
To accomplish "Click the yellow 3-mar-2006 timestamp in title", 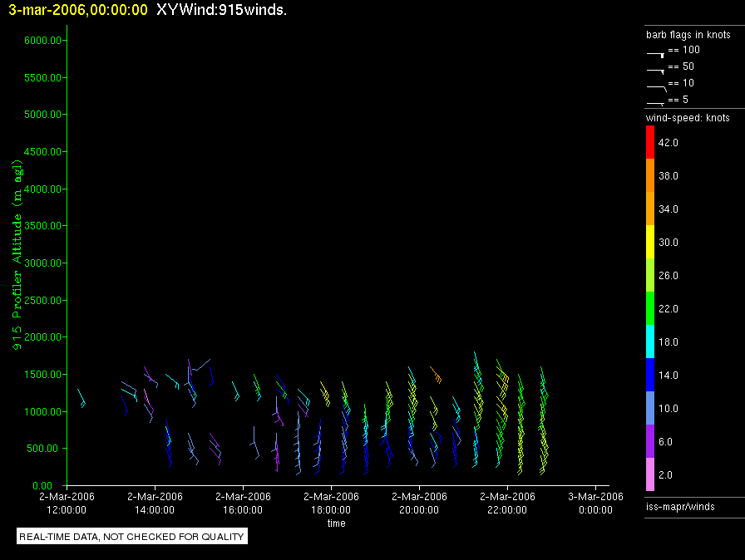I will pos(78,10).
